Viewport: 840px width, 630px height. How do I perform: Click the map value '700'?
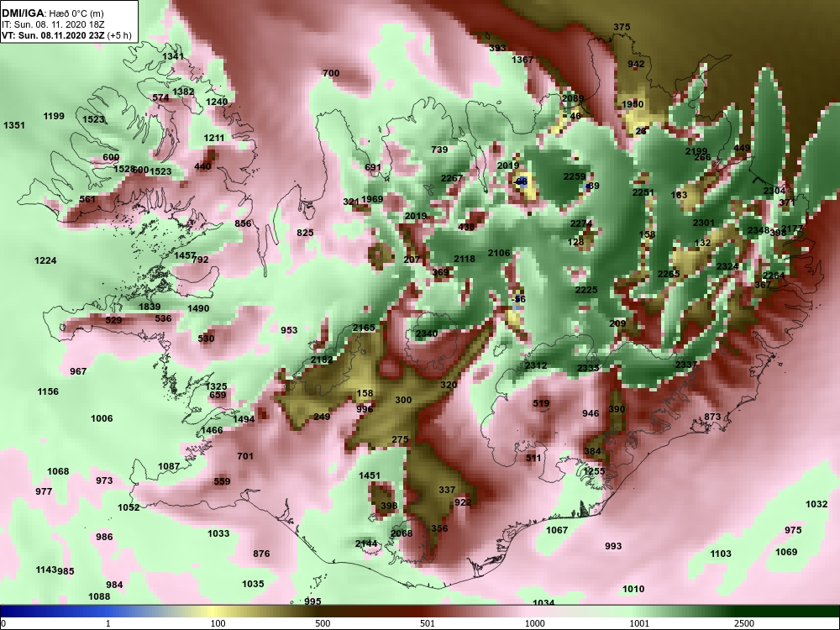331,73
